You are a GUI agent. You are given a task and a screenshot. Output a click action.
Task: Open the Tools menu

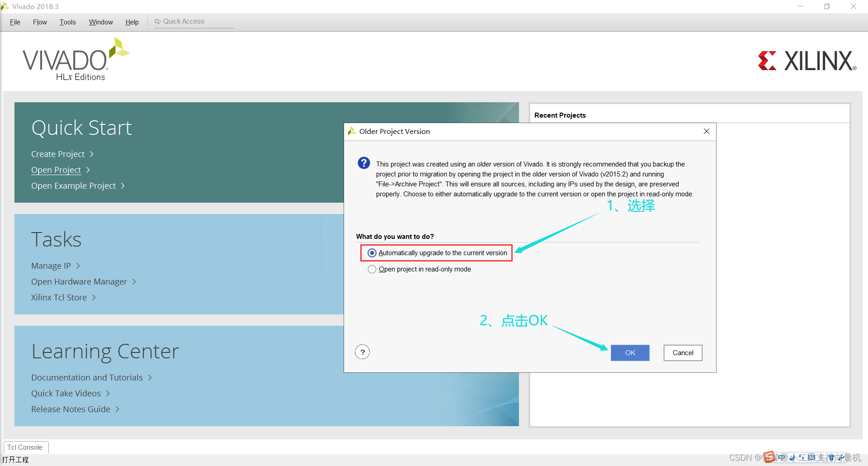[68, 22]
